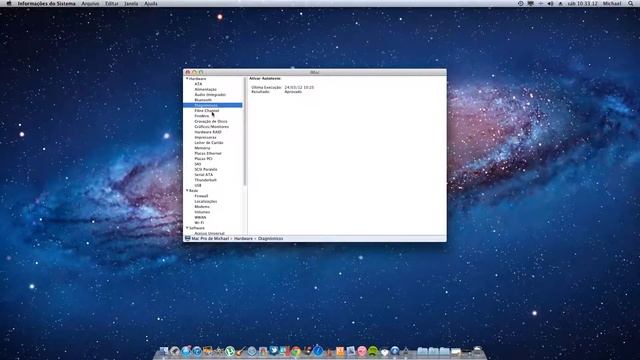Launch QuickTime Player from the dock

(395, 351)
